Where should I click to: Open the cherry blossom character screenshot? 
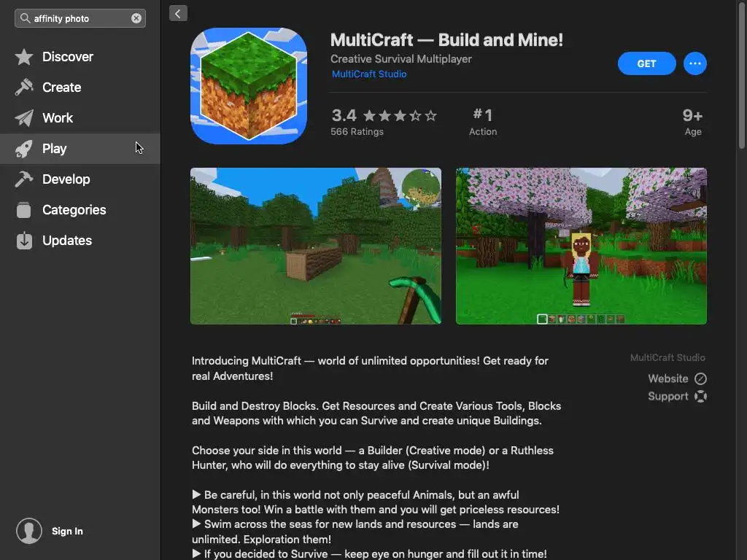pyautogui.click(x=581, y=246)
